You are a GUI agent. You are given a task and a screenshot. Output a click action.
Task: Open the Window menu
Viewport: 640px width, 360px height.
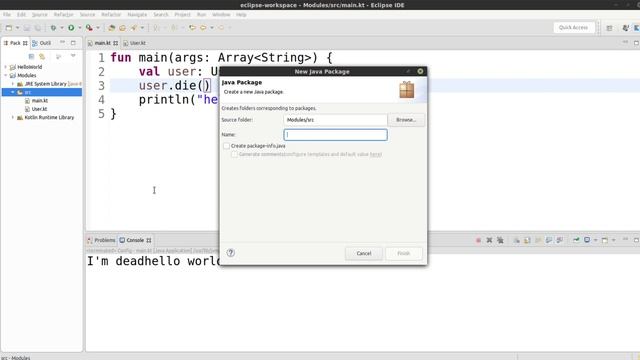tap(221, 15)
